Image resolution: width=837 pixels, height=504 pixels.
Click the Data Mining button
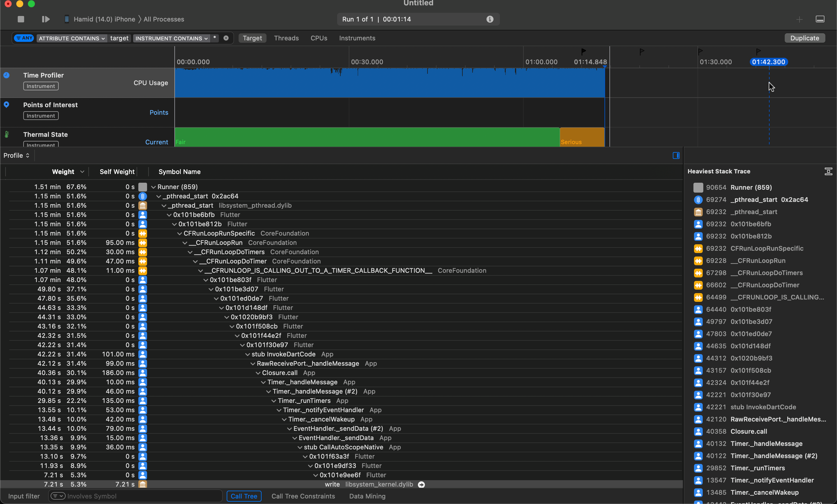click(x=367, y=496)
